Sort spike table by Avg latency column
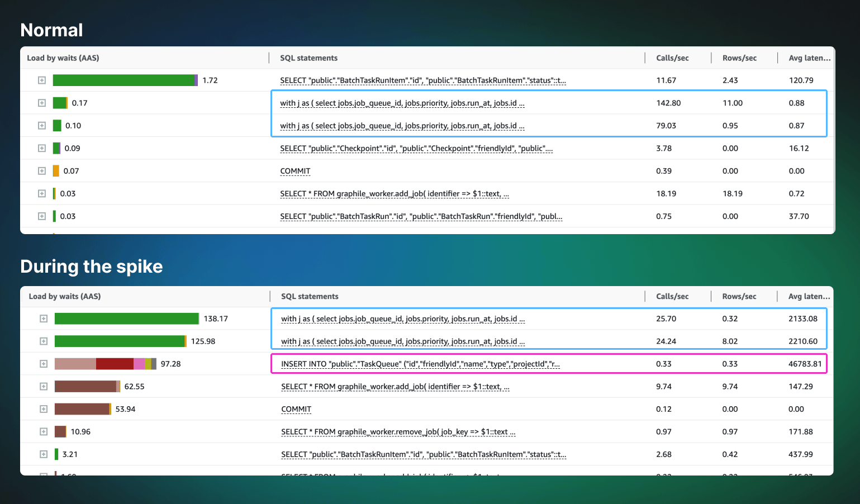The image size is (860, 504). click(809, 297)
